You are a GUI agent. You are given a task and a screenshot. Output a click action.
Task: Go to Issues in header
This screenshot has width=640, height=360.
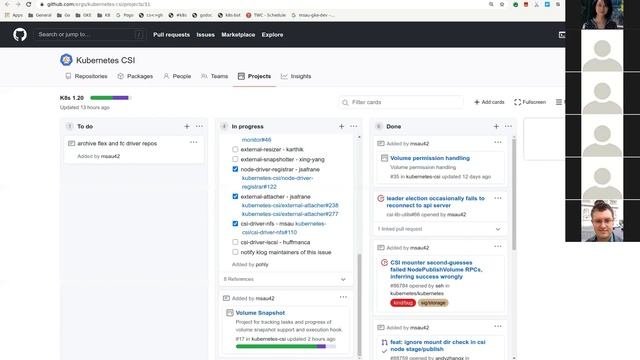pos(205,35)
